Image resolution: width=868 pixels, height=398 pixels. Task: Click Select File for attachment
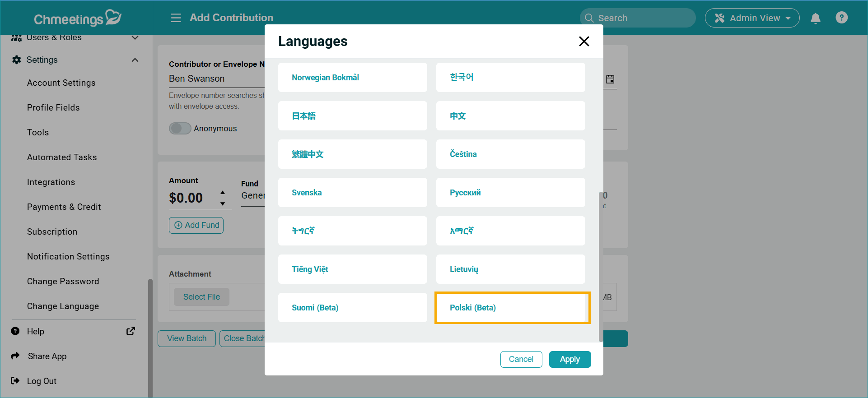tap(201, 297)
